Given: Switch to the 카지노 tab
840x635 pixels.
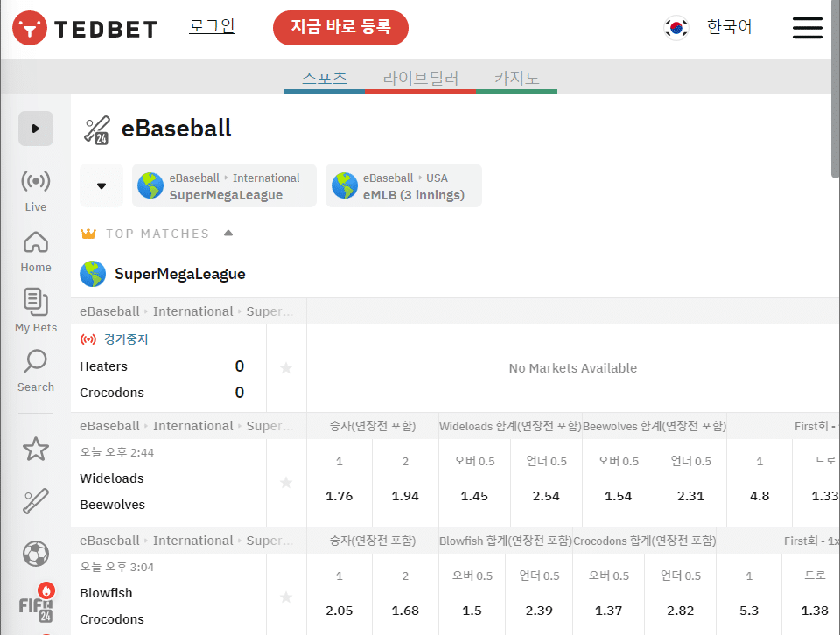Looking at the screenshot, I should 516,78.
